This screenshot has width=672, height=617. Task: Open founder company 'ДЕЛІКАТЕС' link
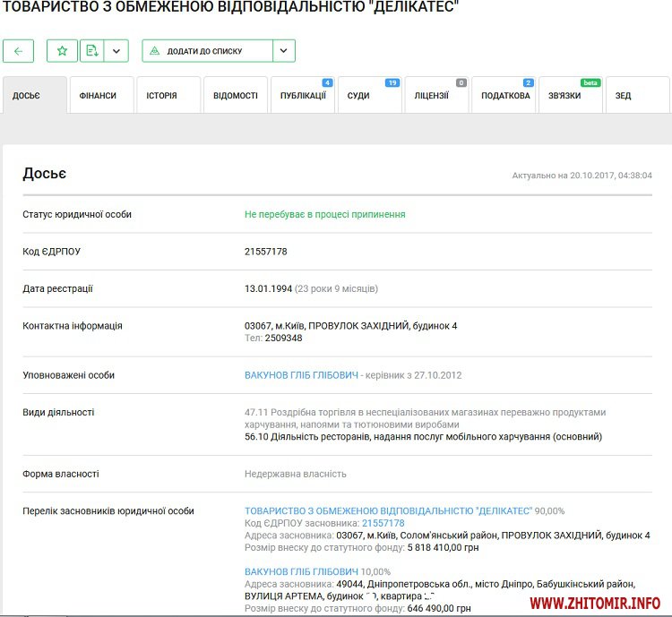click(x=388, y=510)
